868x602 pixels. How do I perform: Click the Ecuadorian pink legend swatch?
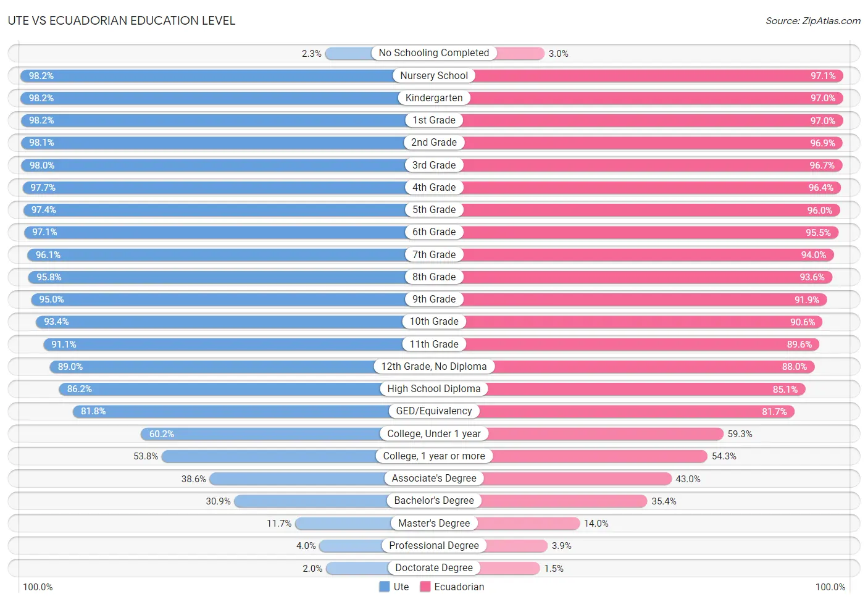tap(425, 587)
